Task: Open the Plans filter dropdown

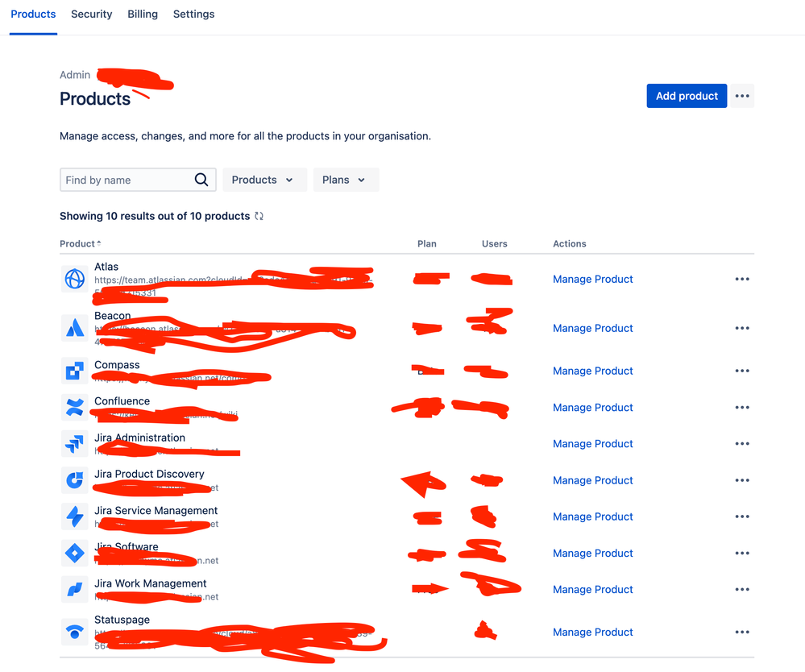Action: point(346,179)
